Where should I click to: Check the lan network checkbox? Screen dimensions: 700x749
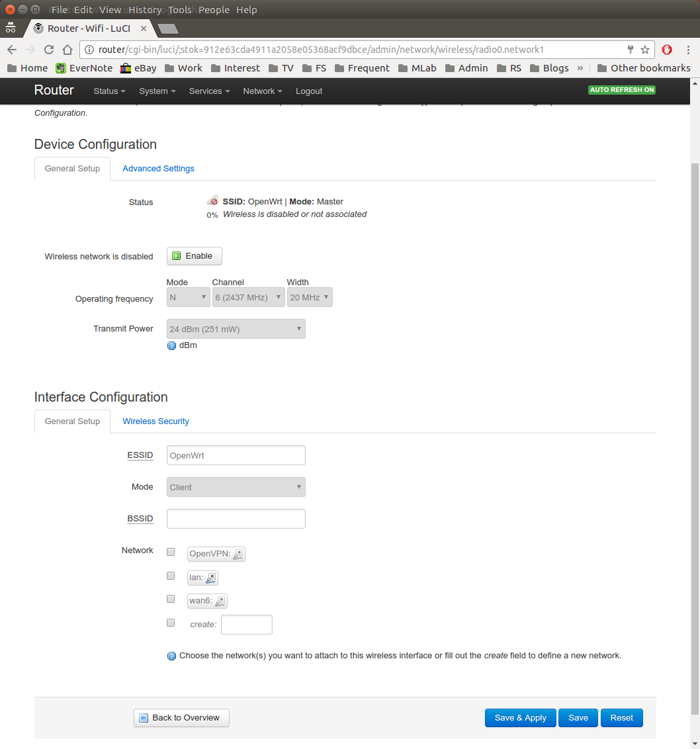click(171, 576)
